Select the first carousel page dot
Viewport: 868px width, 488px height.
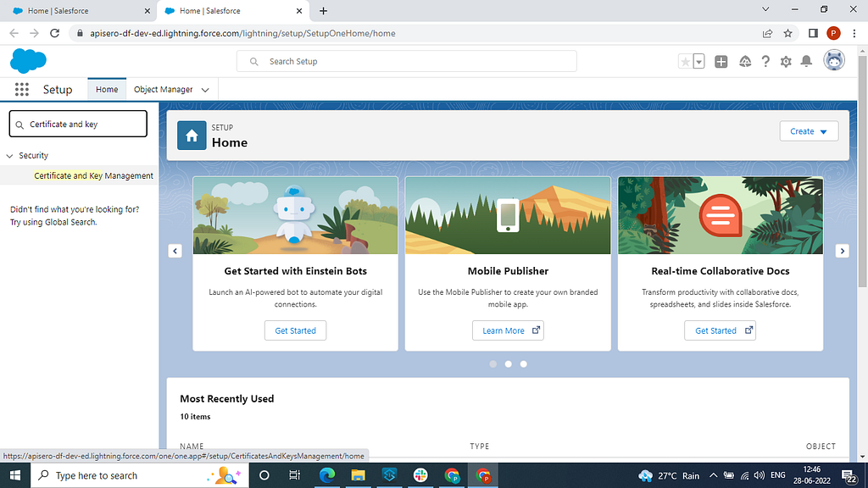click(x=492, y=364)
